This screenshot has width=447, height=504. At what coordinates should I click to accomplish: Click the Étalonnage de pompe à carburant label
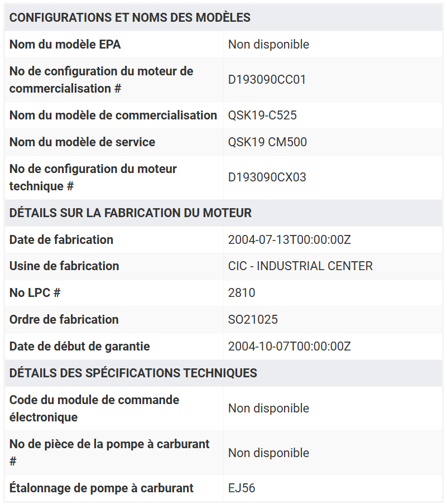[101, 488]
